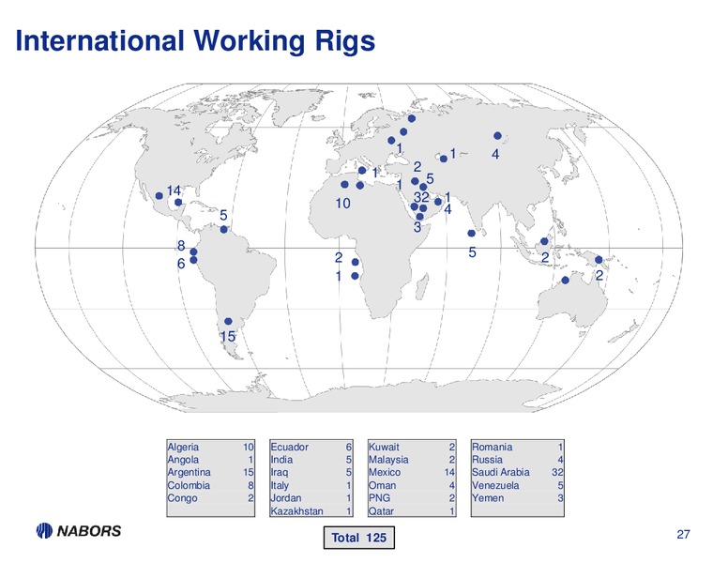Select the map dot beside the 6 label
This screenshot has width=728, height=563.
pos(193,260)
